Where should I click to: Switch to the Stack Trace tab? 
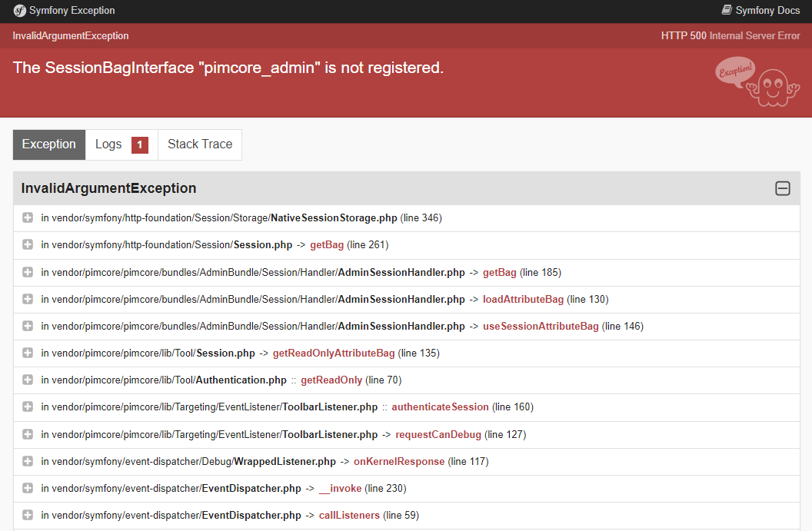199,144
